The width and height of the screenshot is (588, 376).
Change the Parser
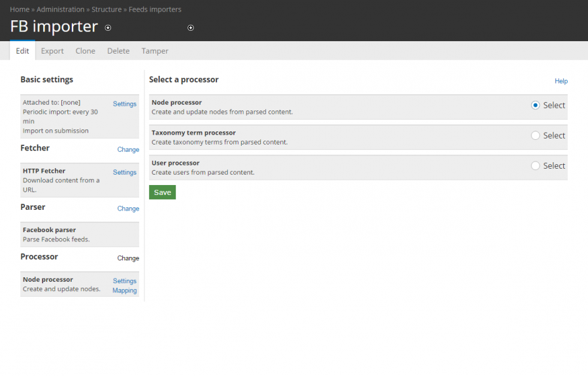pyautogui.click(x=128, y=208)
